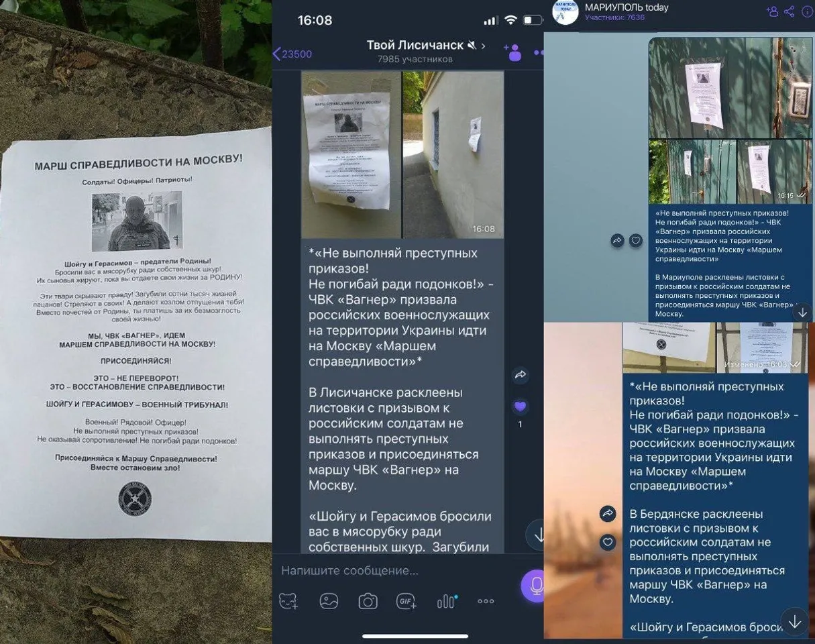Image resolution: width=815 pixels, height=644 pixels.
Task: Open gallery image picker icon
Action: pyautogui.click(x=329, y=601)
